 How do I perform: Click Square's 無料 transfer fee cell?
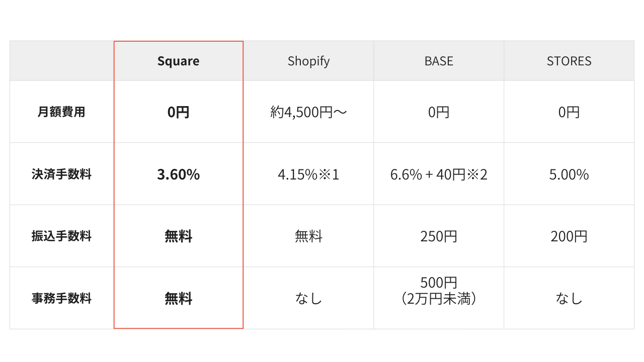178,236
